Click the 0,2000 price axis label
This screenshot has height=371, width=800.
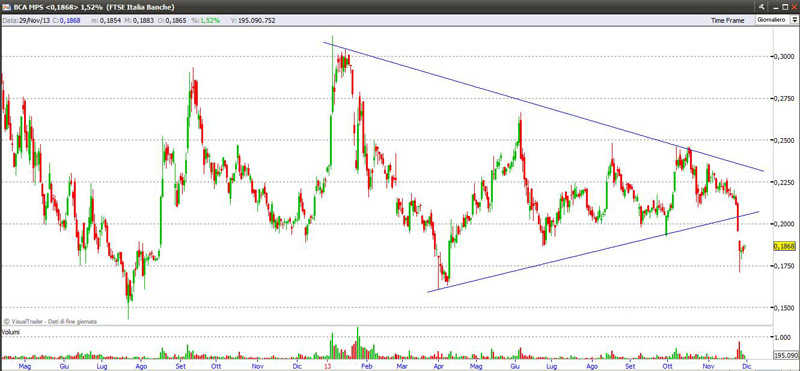(785, 224)
